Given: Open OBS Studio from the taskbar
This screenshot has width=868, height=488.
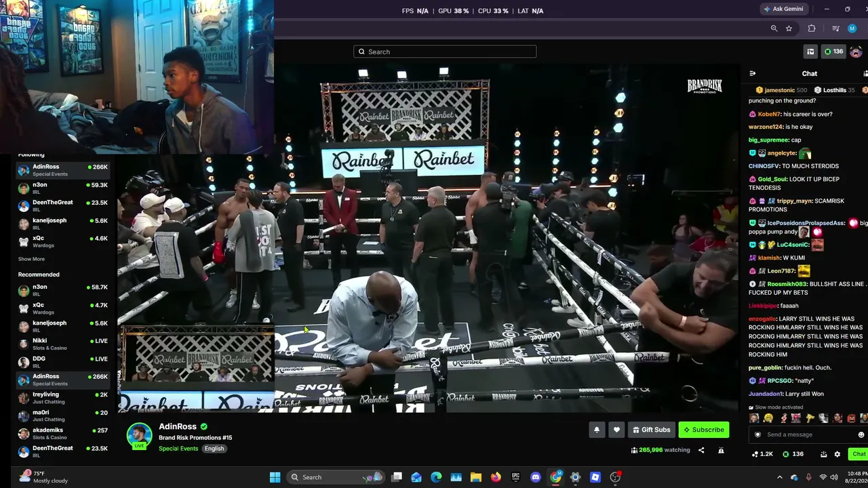Looking at the screenshot, I should 615,477.
